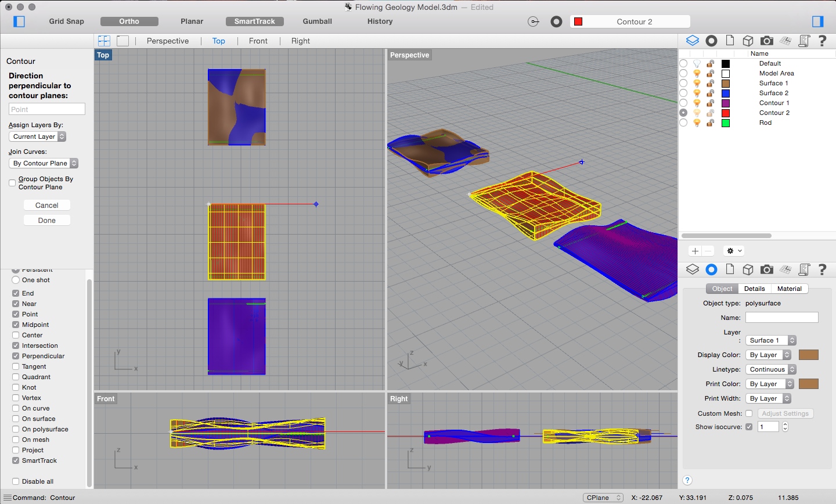Toggle lock icon on Surface 1 layer
This screenshot has height=504, width=836.
click(710, 83)
